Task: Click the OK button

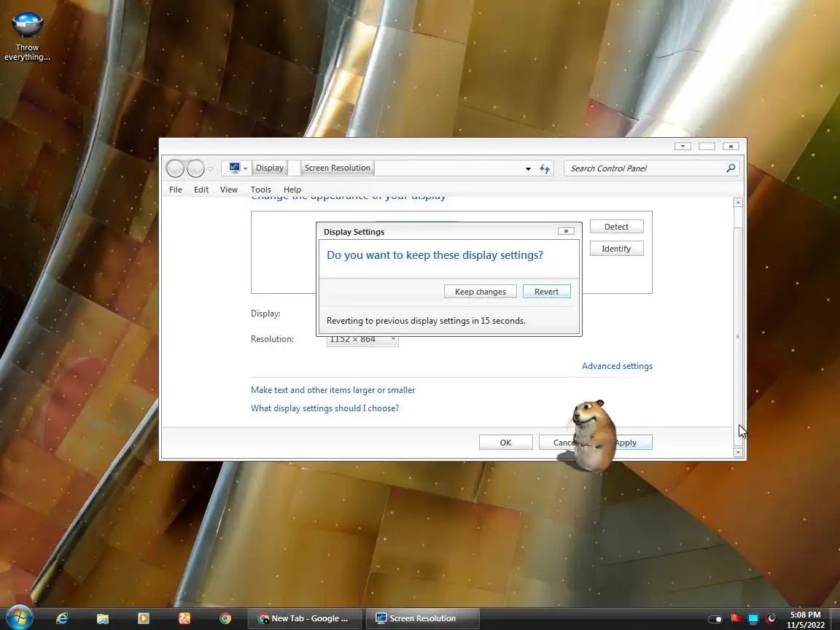Action: (506, 443)
